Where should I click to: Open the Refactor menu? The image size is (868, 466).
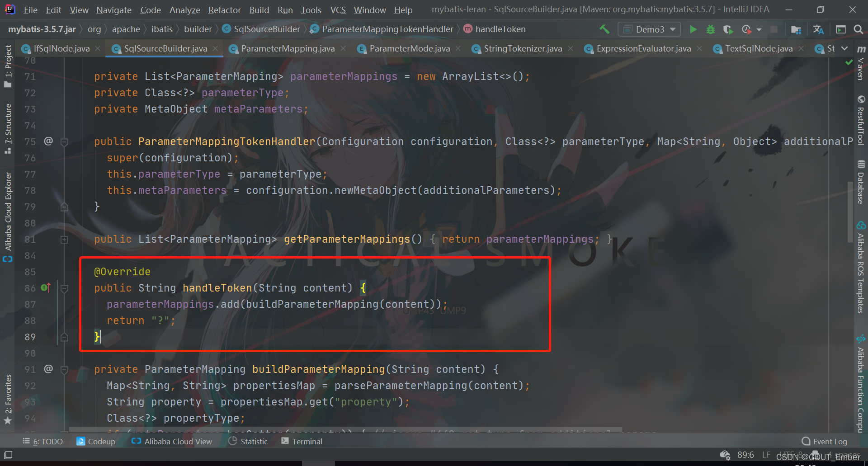tap(225, 9)
